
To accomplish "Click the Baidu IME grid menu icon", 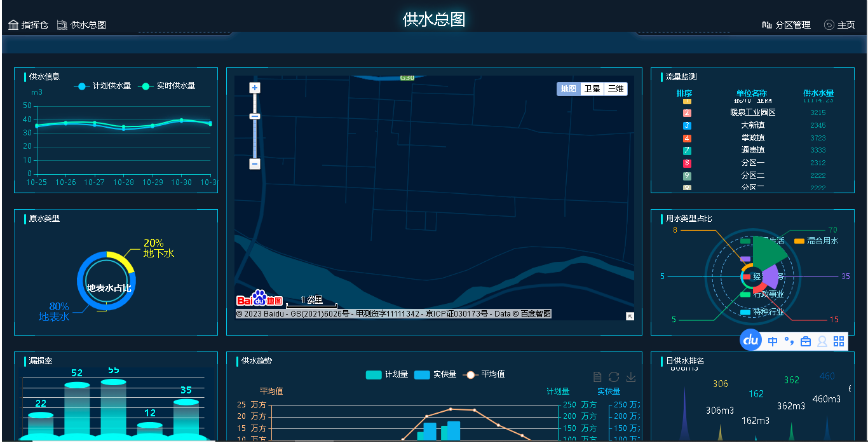I will [x=839, y=341].
